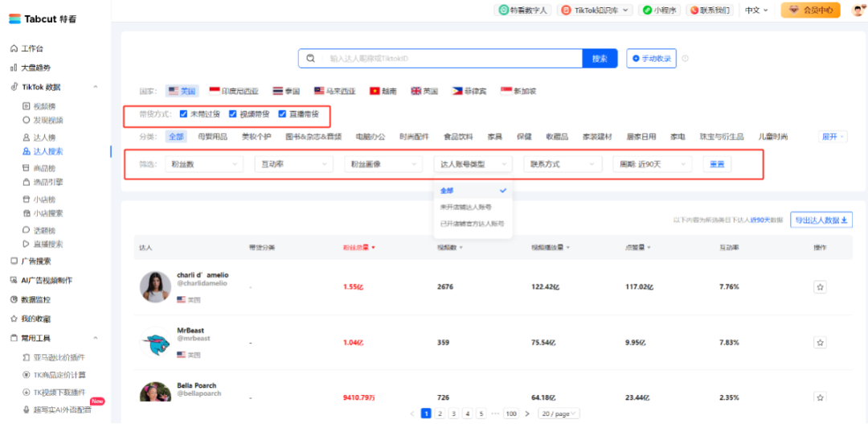Click the info icon beside 手动收录
Viewport: 868px width, 424px height.
[686, 59]
